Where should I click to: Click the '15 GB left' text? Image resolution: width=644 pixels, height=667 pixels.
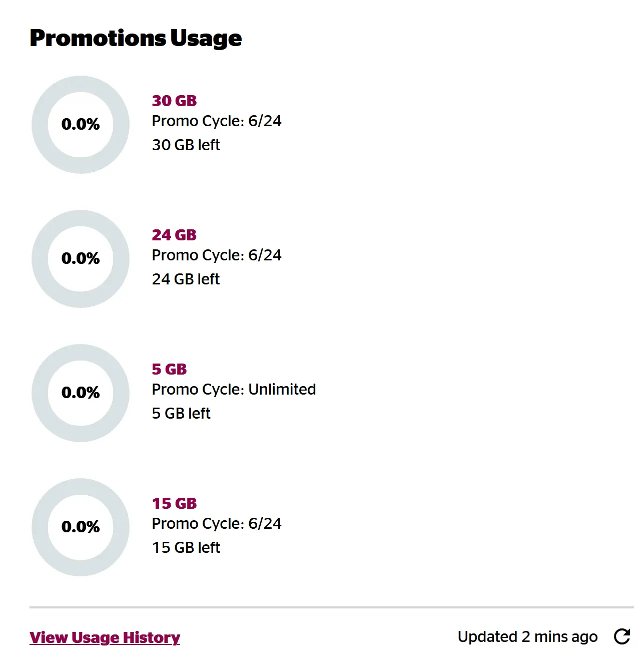tap(186, 547)
